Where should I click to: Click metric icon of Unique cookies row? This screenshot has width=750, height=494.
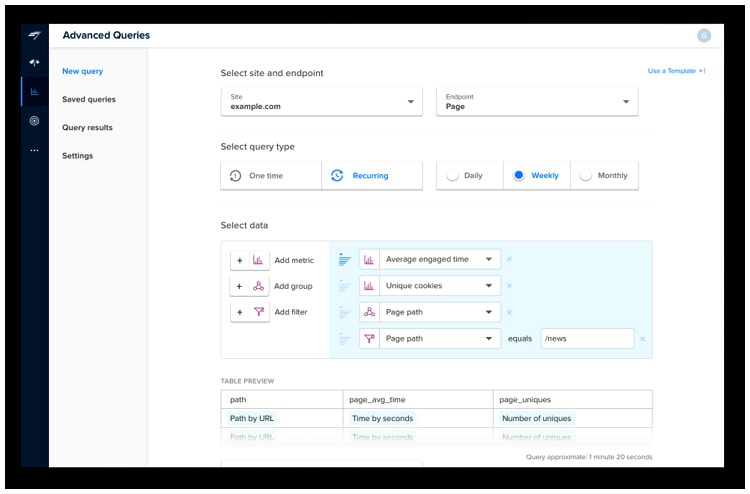point(369,285)
